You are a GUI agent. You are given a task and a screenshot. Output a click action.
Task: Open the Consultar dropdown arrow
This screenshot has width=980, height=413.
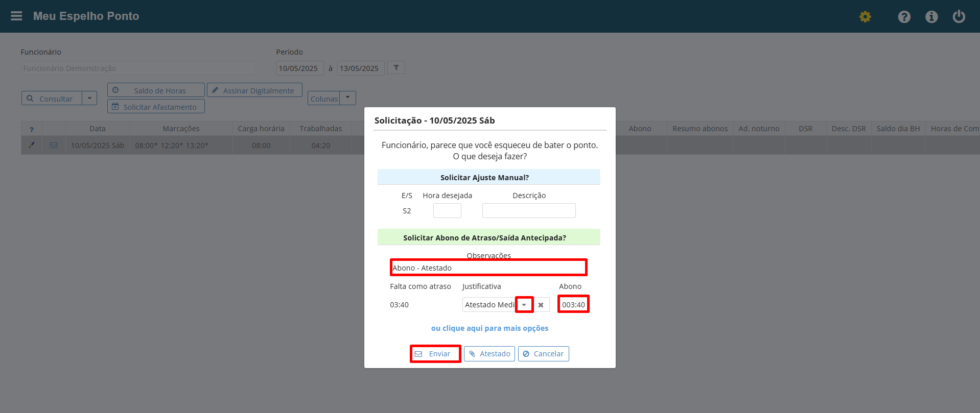click(89, 98)
